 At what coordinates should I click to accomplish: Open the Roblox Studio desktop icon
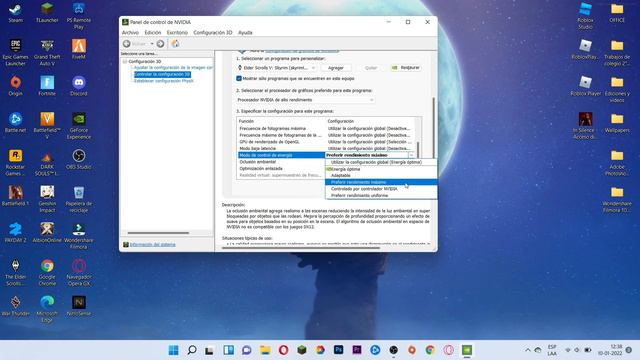(x=585, y=16)
